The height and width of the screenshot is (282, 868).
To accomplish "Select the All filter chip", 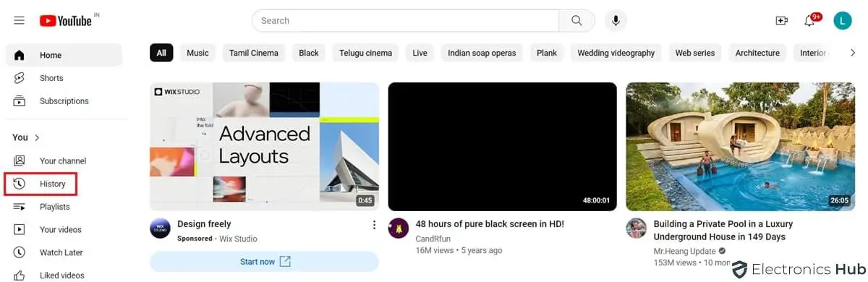I will [161, 53].
